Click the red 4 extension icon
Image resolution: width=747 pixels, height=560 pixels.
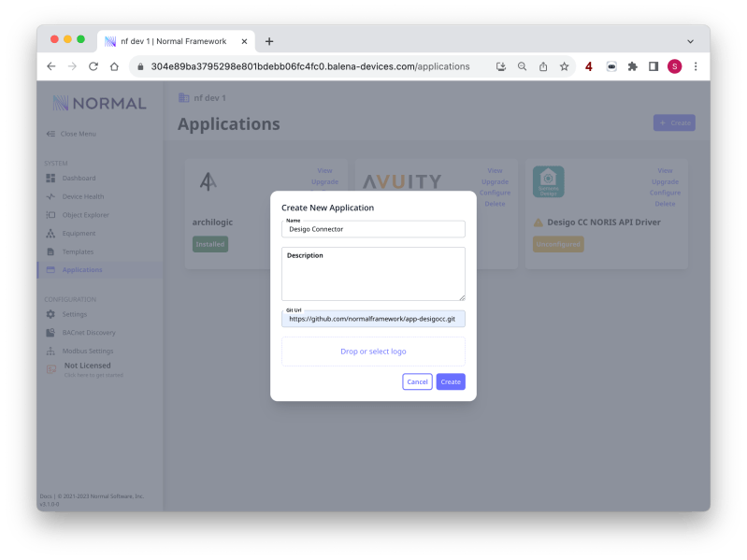coord(589,66)
